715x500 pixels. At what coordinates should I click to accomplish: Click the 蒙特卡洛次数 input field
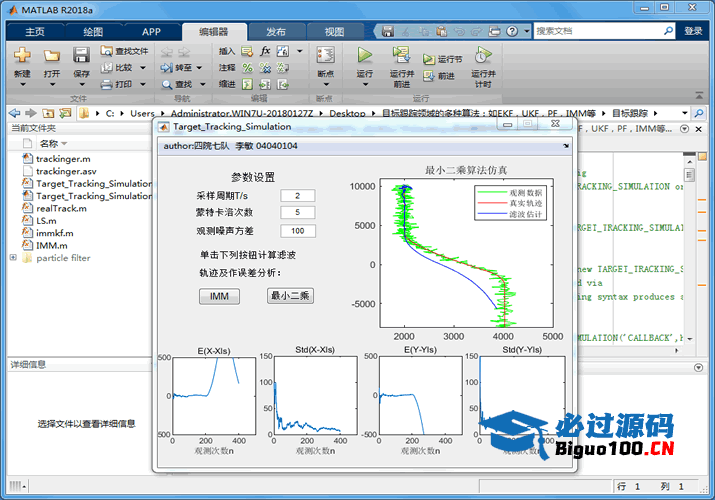(x=297, y=212)
